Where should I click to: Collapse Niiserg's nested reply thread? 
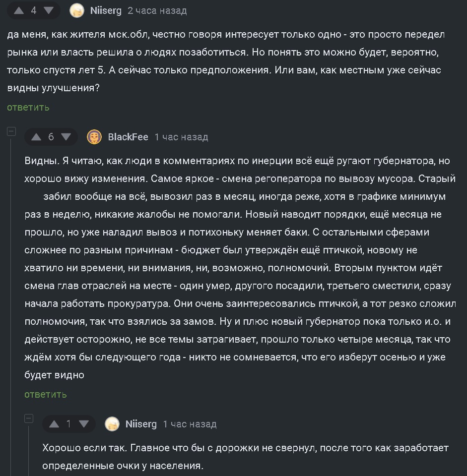point(29,418)
